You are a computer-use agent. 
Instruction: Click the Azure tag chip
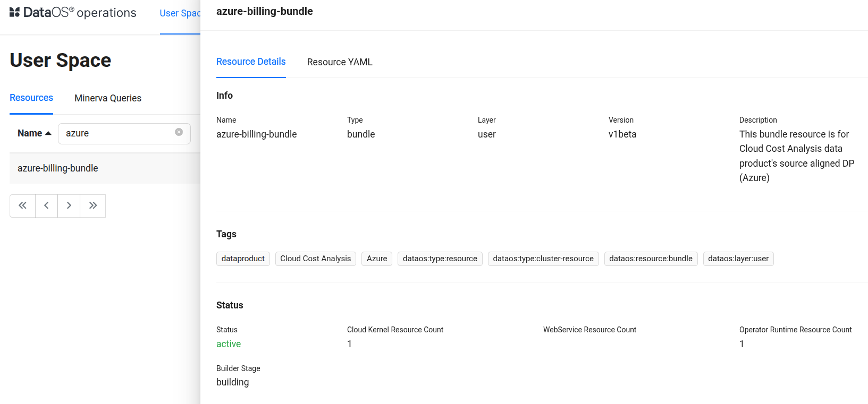377,259
